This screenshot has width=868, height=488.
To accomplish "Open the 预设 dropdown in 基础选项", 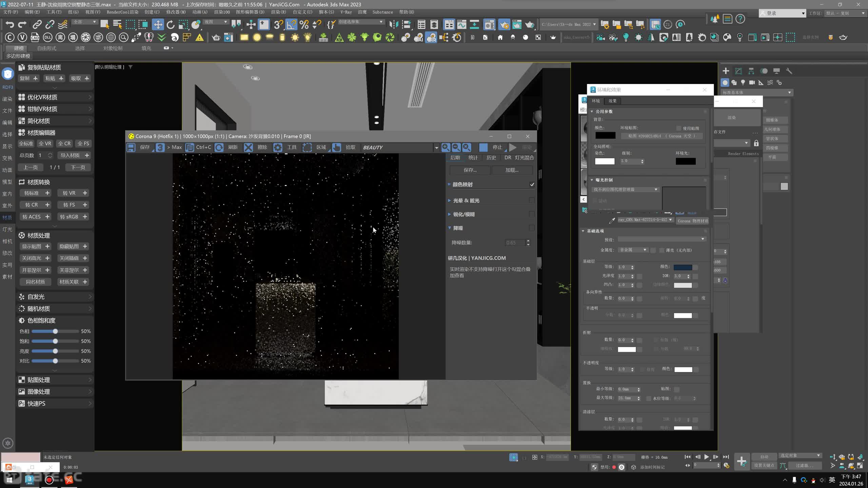I will pyautogui.click(x=662, y=239).
